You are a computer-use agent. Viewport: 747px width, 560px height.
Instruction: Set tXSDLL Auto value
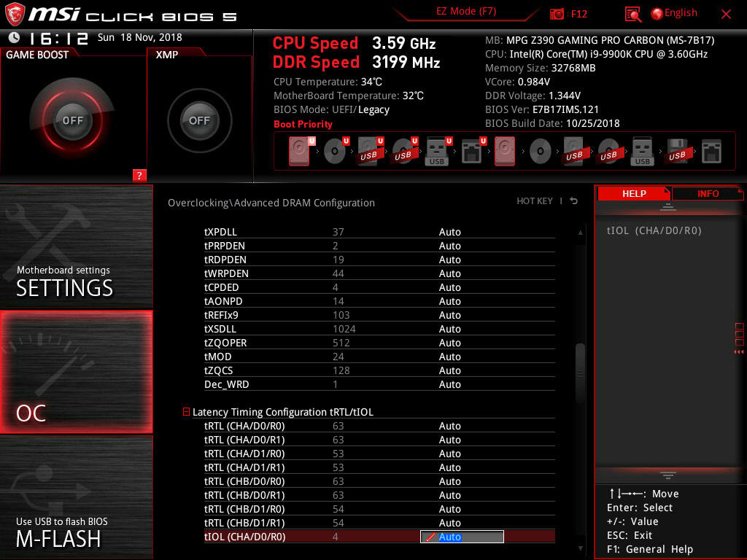click(x=449, y=329)
